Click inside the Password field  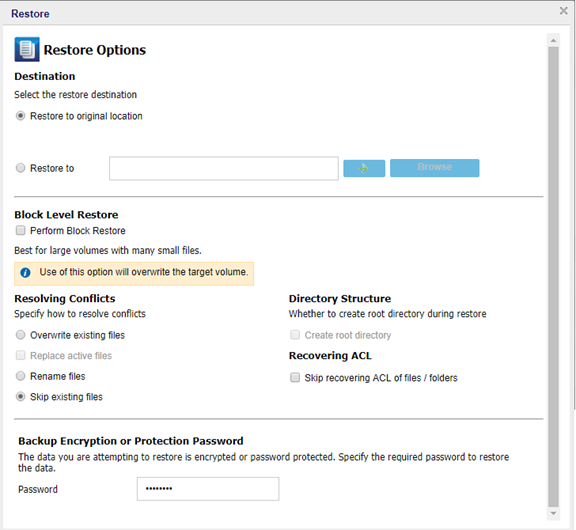click(208, 489)
